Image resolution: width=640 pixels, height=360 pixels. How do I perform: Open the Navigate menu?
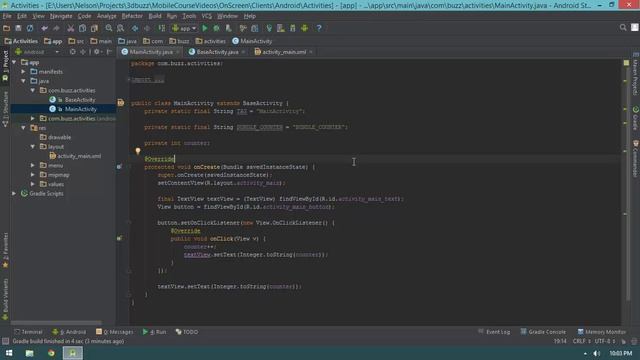coord(61,16)
